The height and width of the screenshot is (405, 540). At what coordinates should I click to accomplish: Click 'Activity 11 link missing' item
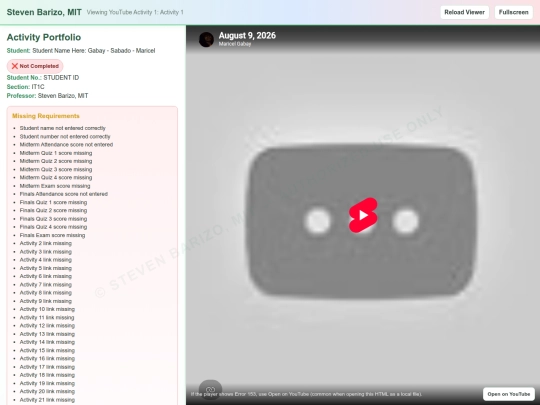47,318
